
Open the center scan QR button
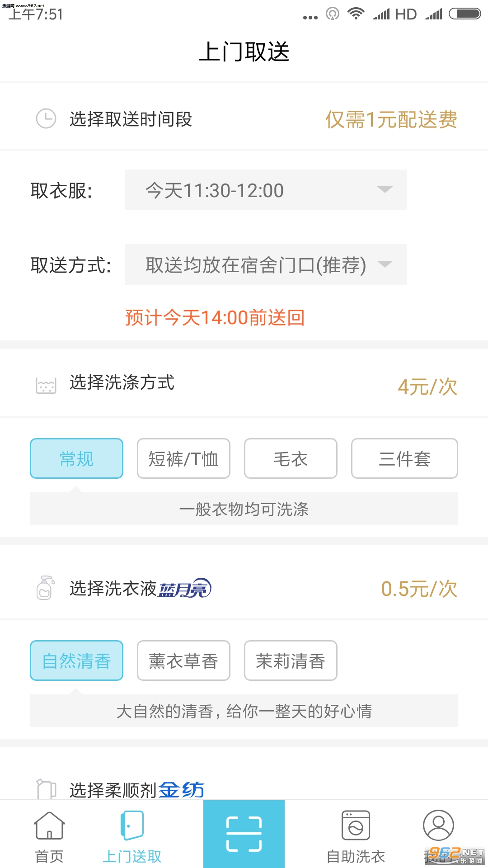pyautogui.click(x=244, y=834)
